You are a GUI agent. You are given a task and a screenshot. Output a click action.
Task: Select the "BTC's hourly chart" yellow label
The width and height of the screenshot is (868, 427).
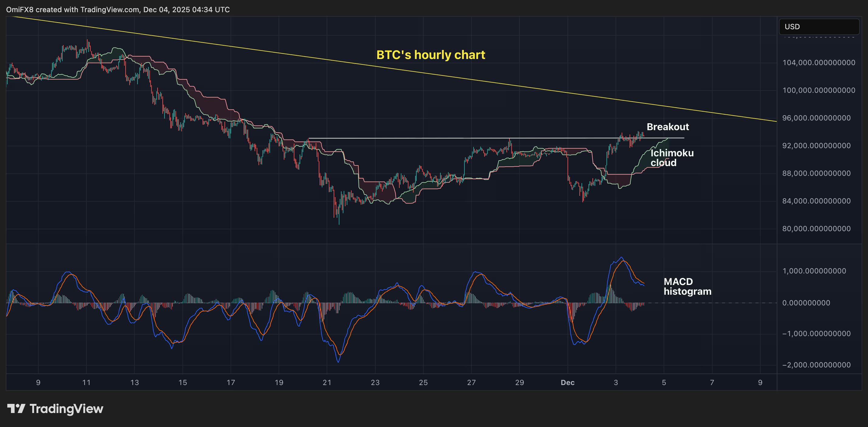[x=430, y=55]
